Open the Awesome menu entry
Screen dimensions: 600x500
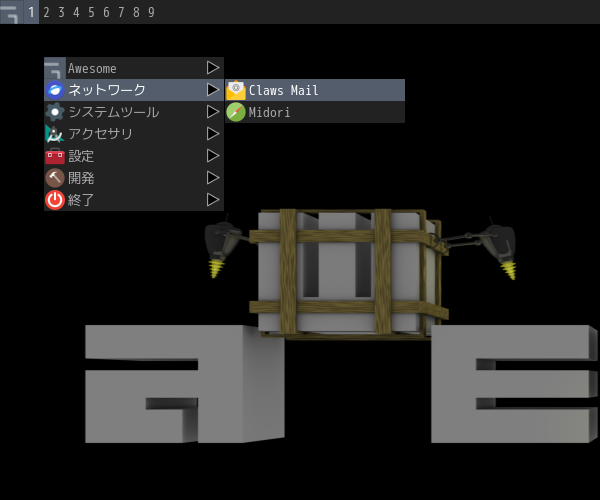coord(134,68)
